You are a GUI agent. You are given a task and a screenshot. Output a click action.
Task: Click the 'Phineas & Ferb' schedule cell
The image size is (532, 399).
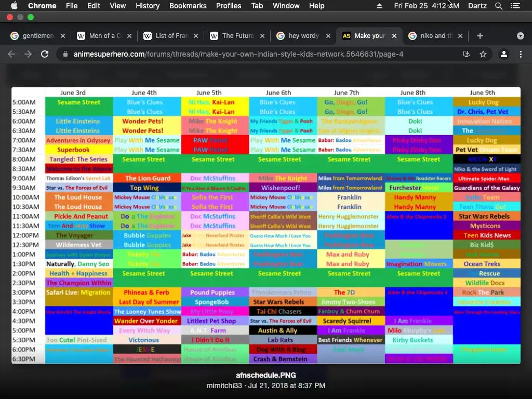(147, 292)
